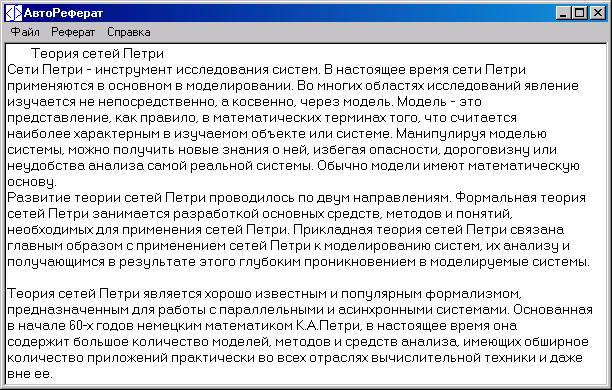Click the words "главным образом"
Screen dimensions: 612x390
pos(65,246)
